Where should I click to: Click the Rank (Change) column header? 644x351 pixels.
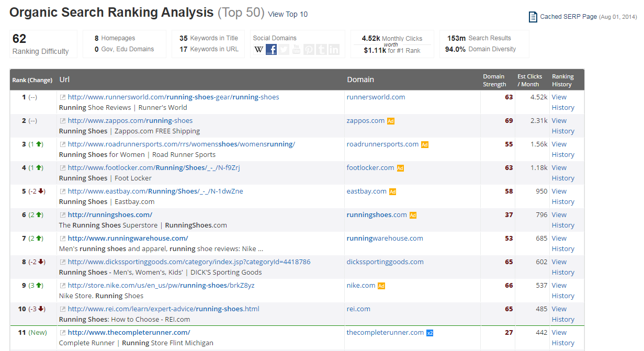[32, 80]
